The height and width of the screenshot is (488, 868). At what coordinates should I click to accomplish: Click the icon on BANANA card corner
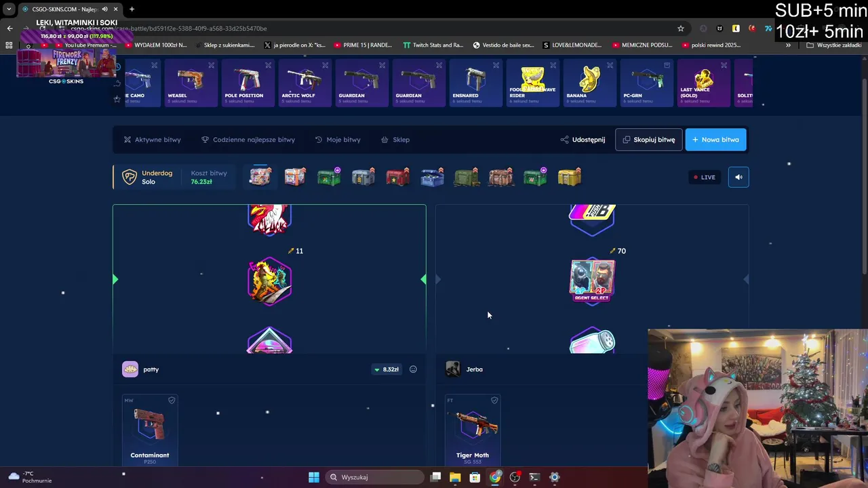click(610, 66)
